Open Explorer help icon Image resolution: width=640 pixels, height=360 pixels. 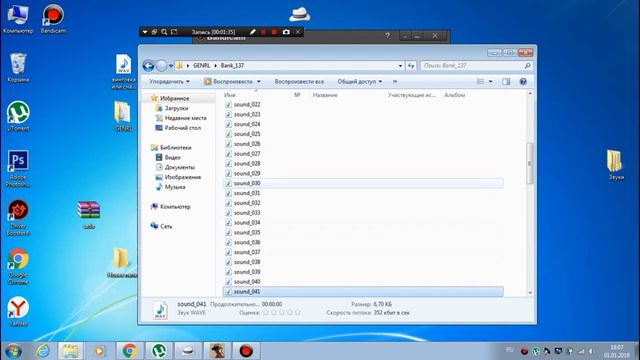[x=523, y=82]
